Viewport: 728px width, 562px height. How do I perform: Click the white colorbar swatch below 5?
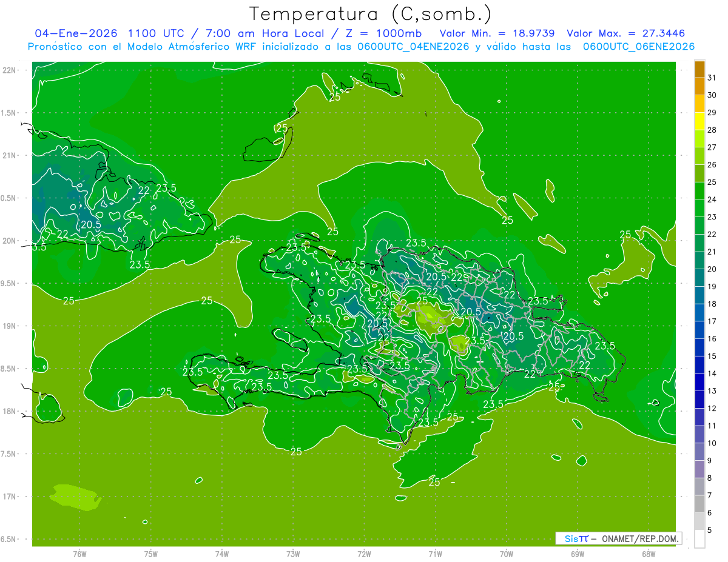tap(699, 538)
